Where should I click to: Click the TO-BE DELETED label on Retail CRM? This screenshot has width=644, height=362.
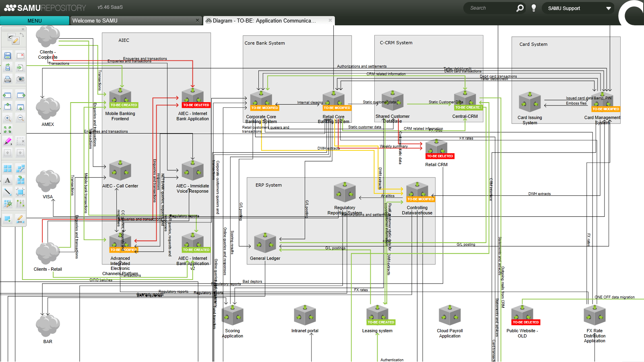pyautogui.click(x=440, y=156)
